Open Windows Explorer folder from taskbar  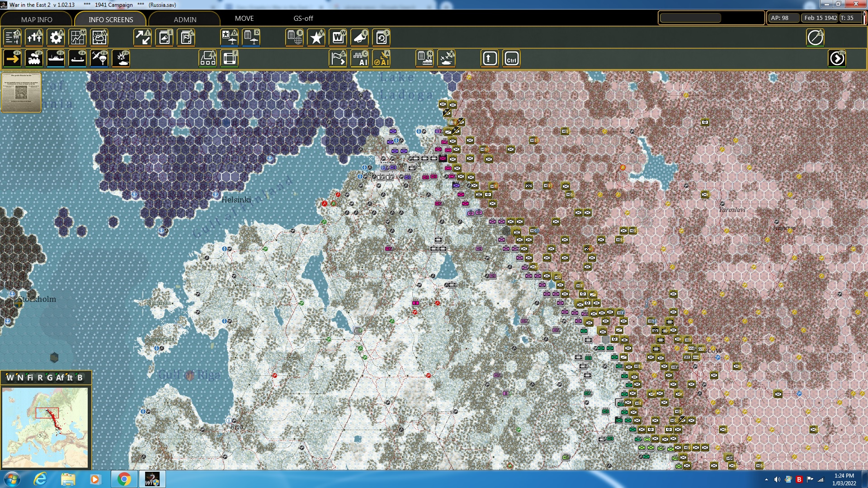tap(68, 479)
